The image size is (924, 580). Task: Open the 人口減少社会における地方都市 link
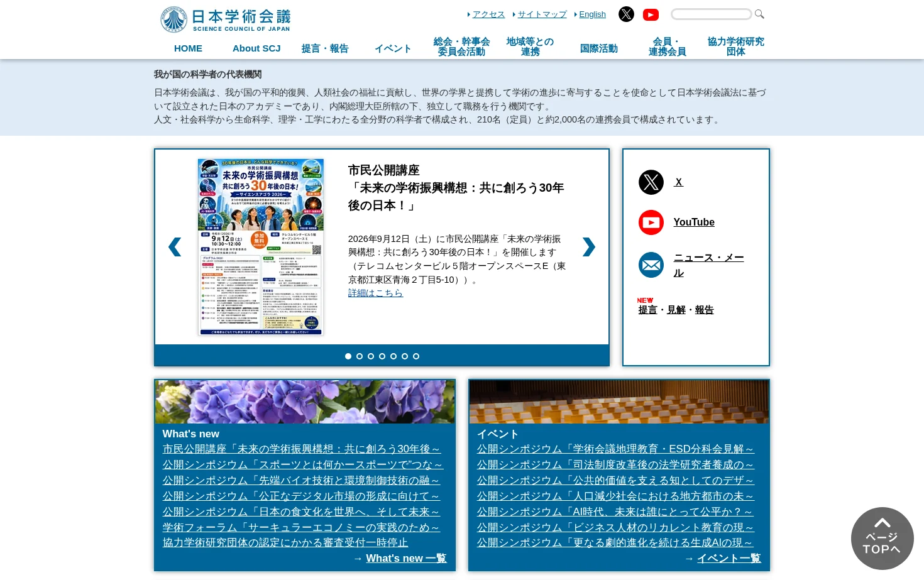click(615, 496)
